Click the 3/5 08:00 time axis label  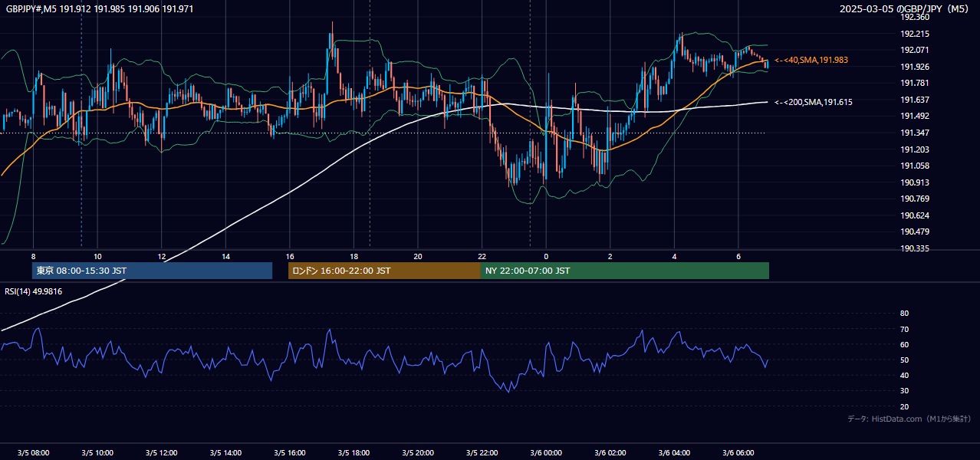[33, 453]
